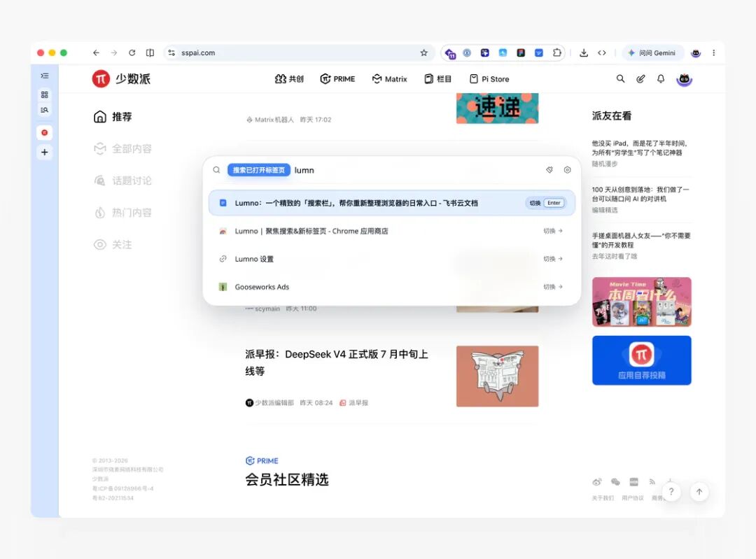Click the pin icon in search bar
The width and height of the screenshot is (756, 559).
[x=549, y=170]
